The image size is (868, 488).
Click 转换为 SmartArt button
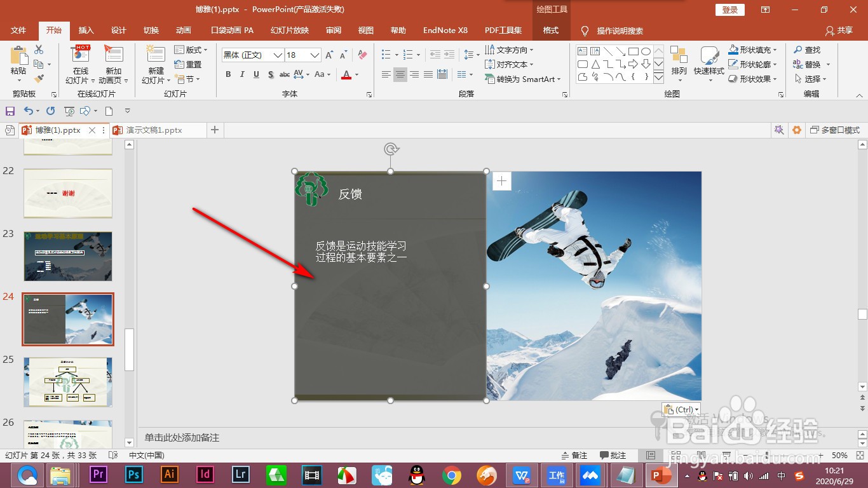pyautogui.click(x=524, y=79)
